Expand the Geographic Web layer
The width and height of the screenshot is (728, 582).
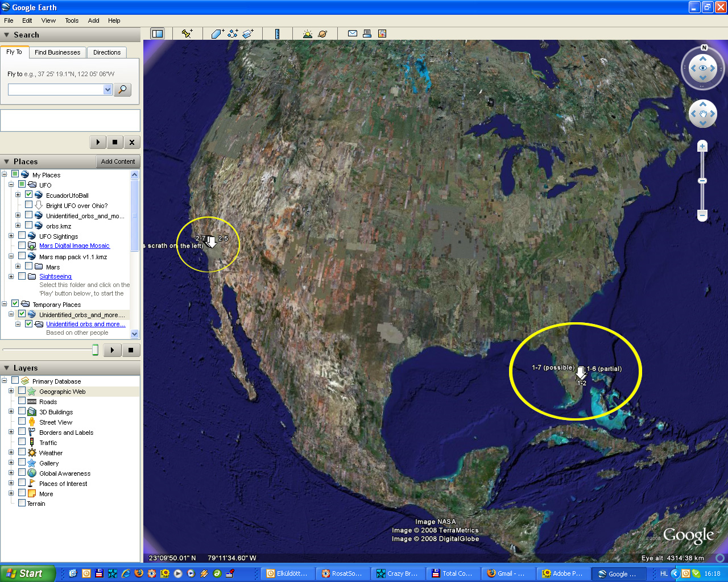click(x=11, y=391)
